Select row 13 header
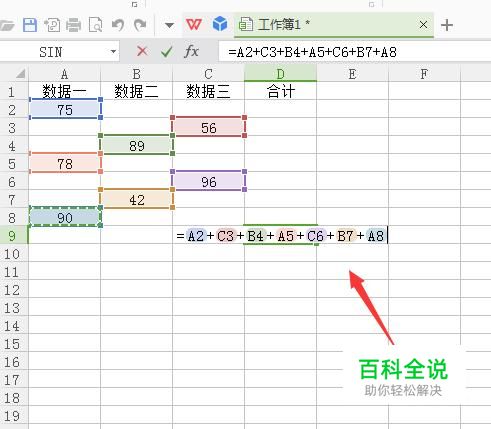Screen dimensions: 491x429 13,308
